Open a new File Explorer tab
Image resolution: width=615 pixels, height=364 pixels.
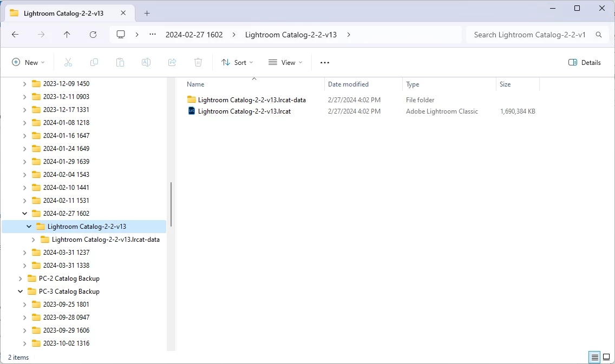(147, 14)
